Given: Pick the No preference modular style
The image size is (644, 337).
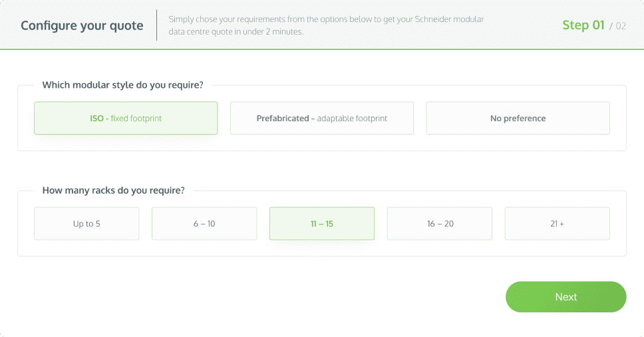Looking at the screenshot, I should (x=518, y=118).
